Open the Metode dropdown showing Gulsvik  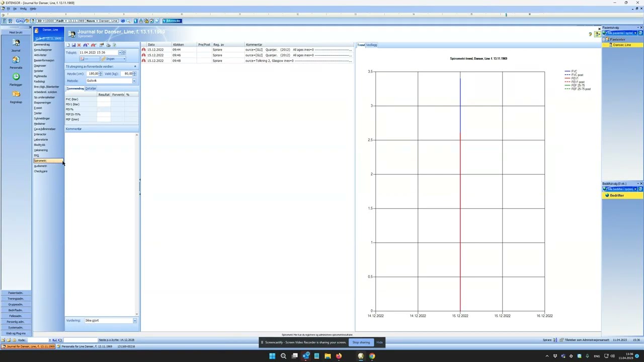(x=134, y=81)
